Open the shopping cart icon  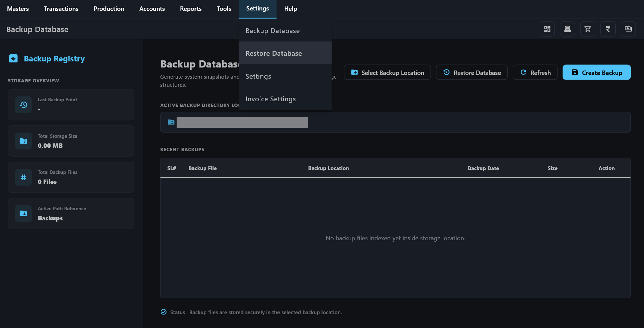coord(588,29)
